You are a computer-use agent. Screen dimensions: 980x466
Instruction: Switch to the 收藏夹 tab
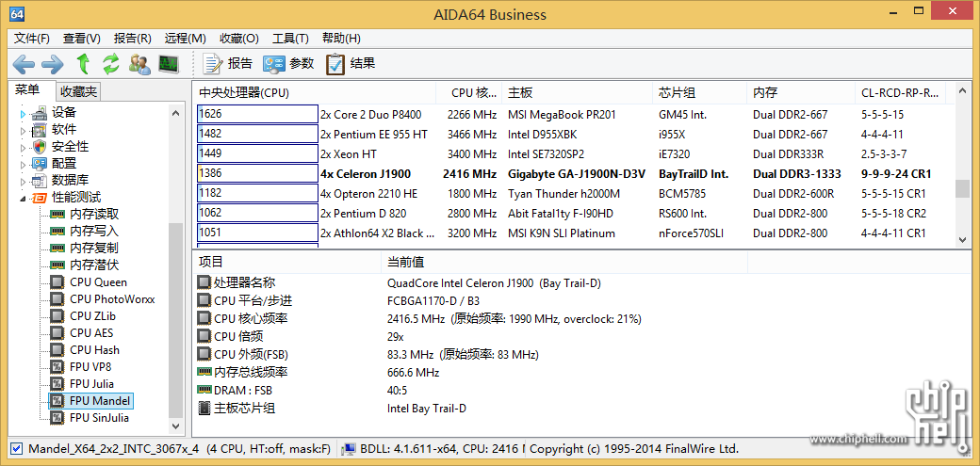coord(79,92)
